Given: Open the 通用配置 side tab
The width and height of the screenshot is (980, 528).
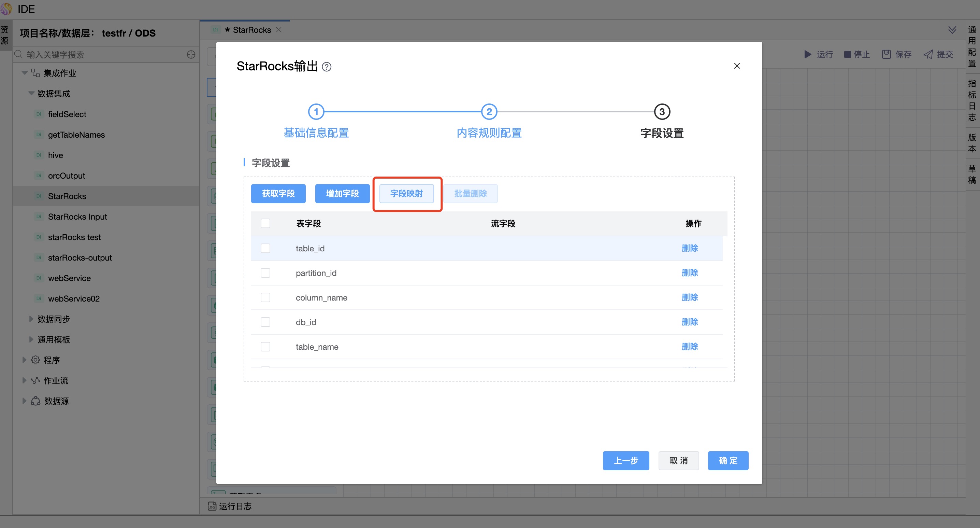Looking at the screenshot, I should 971,46.
